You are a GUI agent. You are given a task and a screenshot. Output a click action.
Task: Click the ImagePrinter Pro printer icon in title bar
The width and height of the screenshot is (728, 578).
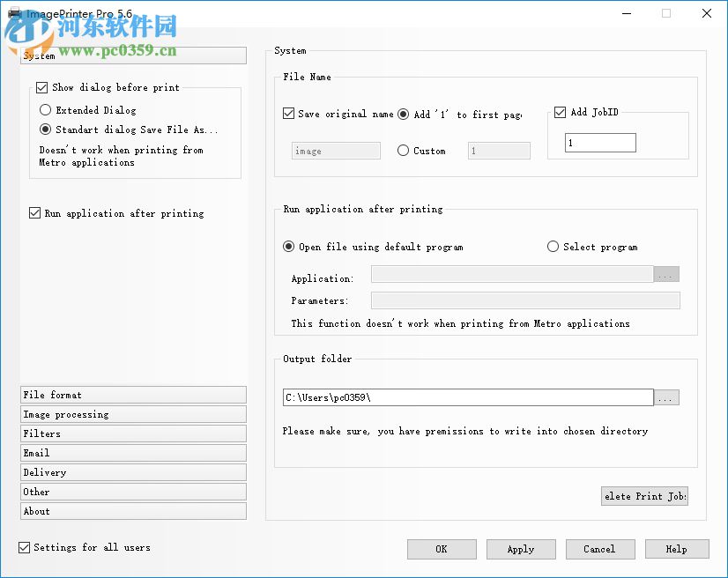pyautogui.click(x=13, y=13)
